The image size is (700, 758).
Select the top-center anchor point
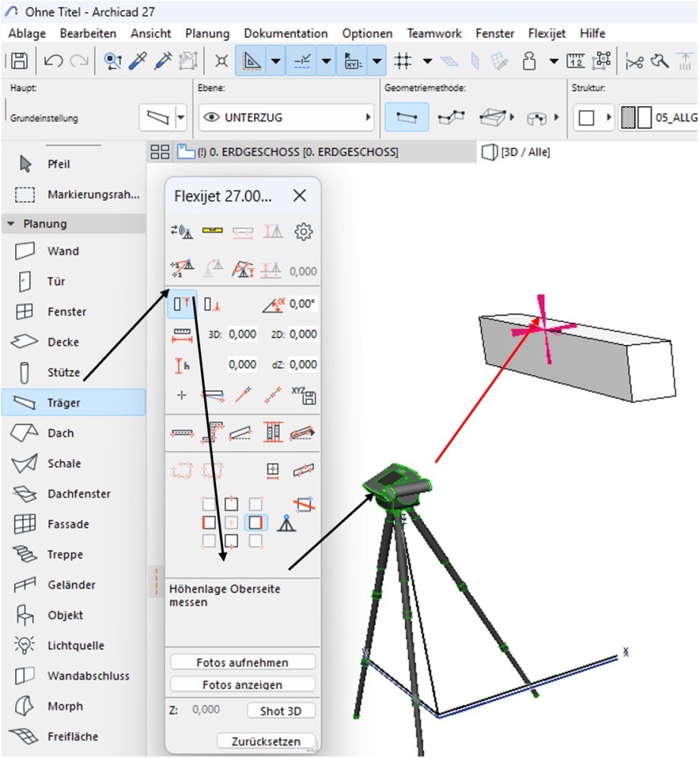pos(231,504)
